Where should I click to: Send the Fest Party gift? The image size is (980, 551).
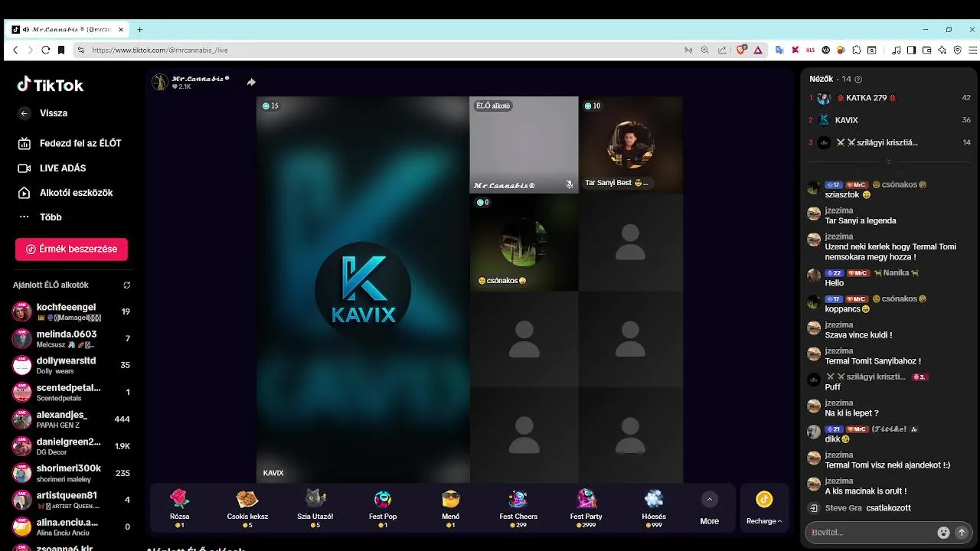586,508
